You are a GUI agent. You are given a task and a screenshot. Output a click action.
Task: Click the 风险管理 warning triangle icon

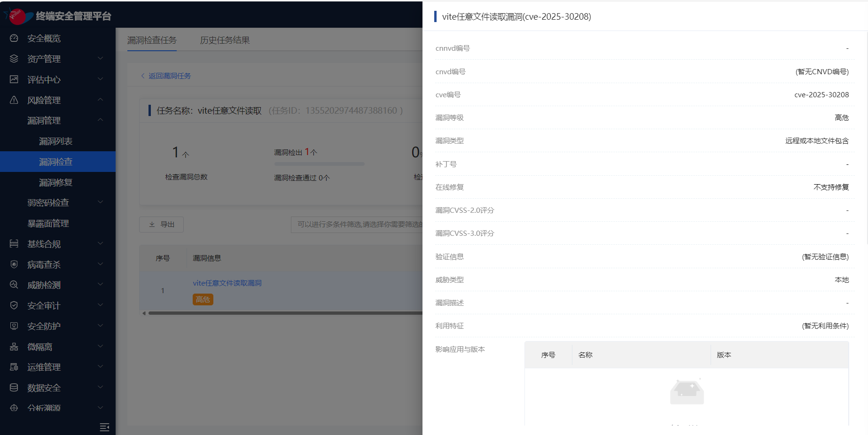pos(14,100)
